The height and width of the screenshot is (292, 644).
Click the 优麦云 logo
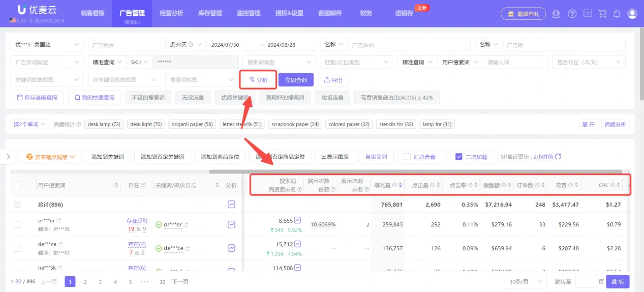pyautogui.click(x=36, y=10)
